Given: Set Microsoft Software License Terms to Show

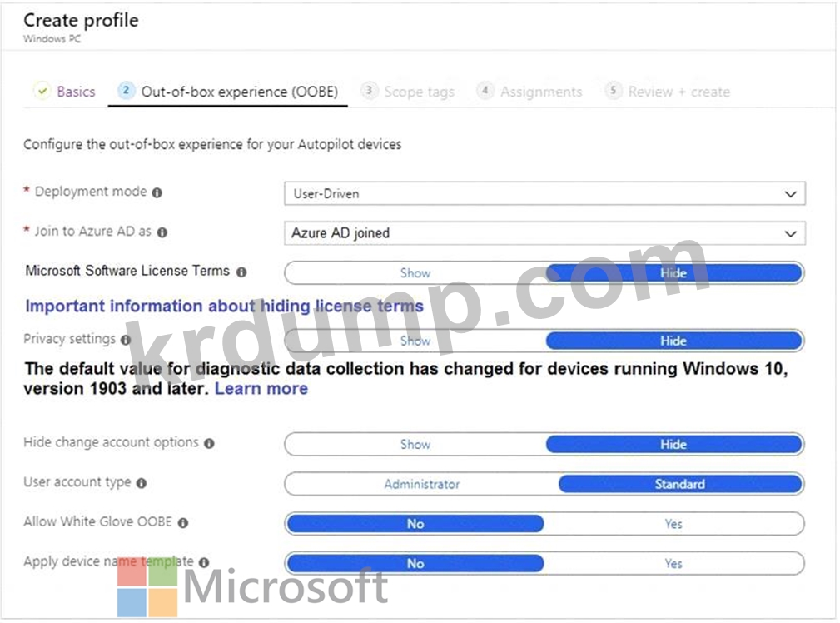Looking at the screenshot, I should click(x=415, y=273).
